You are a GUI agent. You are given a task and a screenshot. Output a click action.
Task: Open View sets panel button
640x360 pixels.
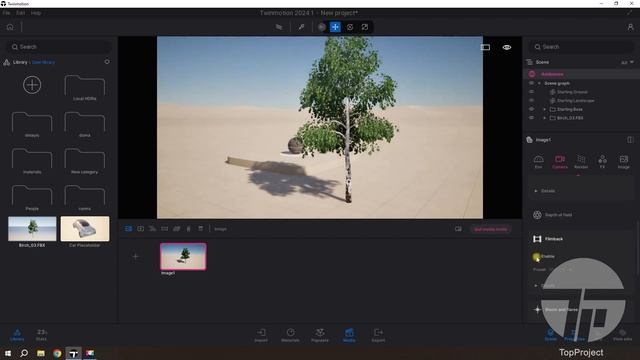pos(622,335)
